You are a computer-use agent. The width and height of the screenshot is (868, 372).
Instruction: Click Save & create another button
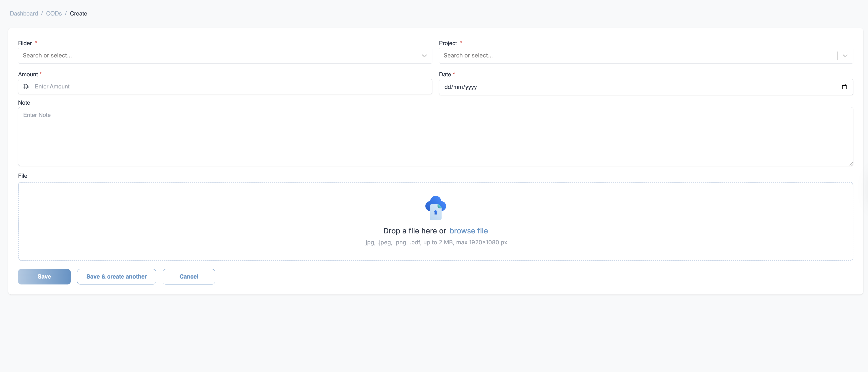coord(116,276)
